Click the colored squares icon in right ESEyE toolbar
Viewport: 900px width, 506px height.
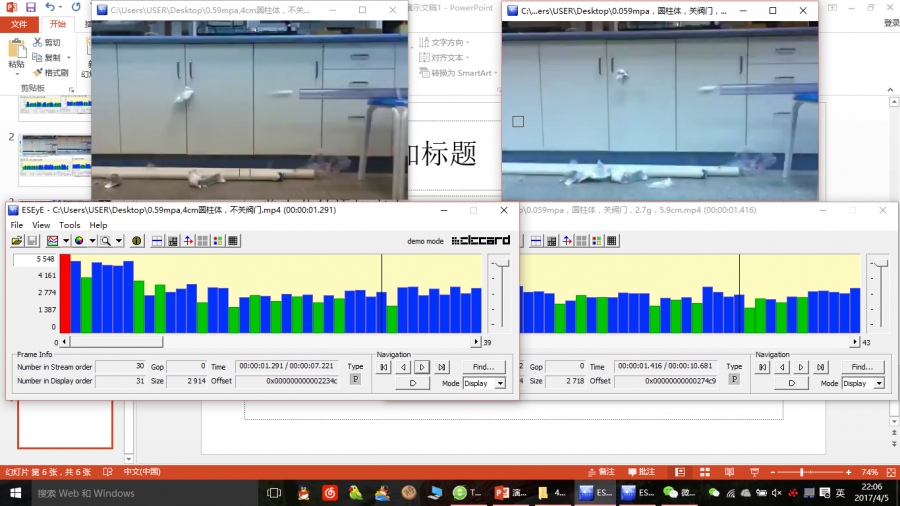[597, 241]
